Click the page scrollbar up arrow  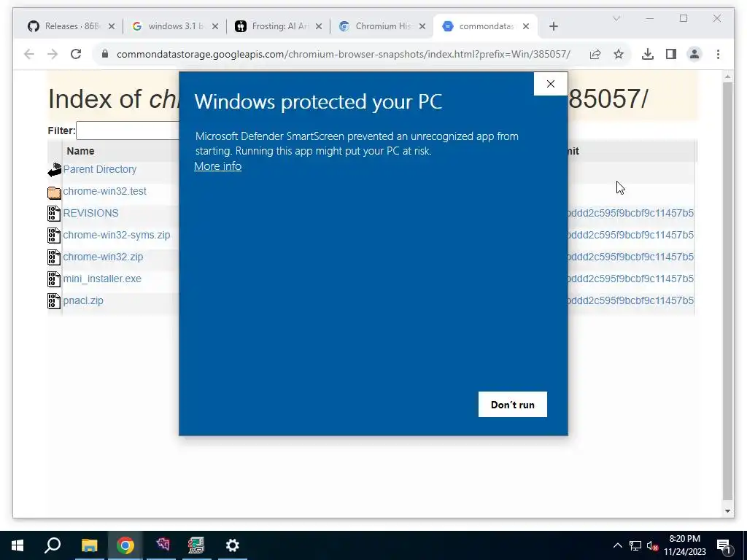click(x=727, y=77)
